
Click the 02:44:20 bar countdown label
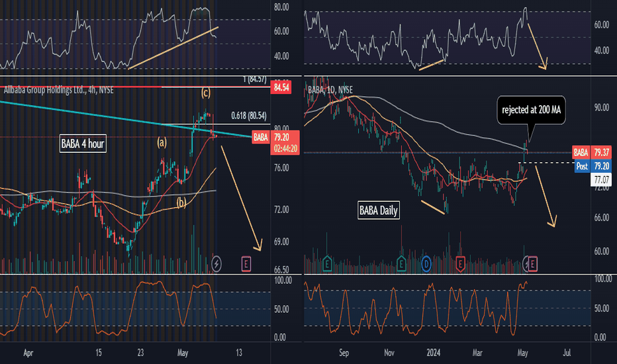(x=285, y=149)
